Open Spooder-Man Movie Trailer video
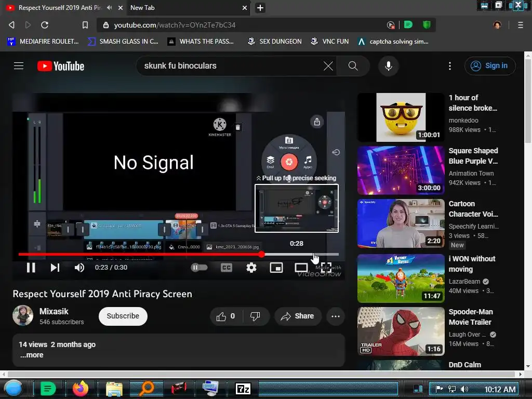The width and height of the screenshot is (532, 399). pos(401,331)
